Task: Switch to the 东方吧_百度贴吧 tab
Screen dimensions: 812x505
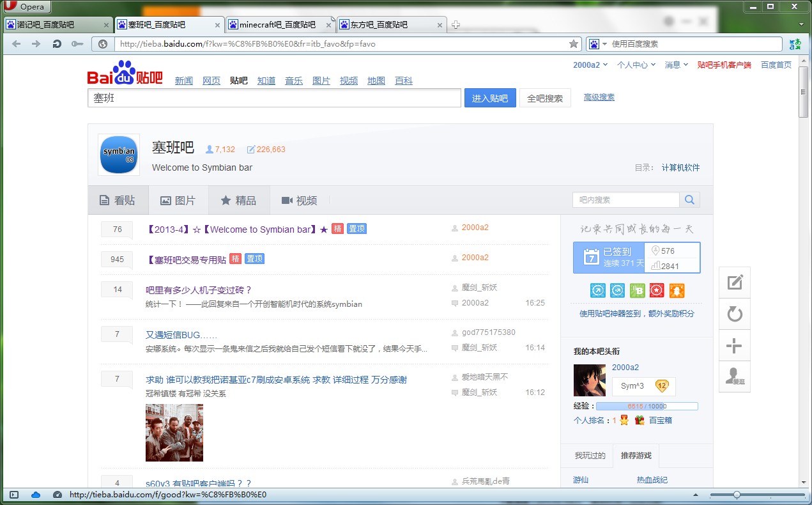Action: pyautogui.click(x=391, y=25)
